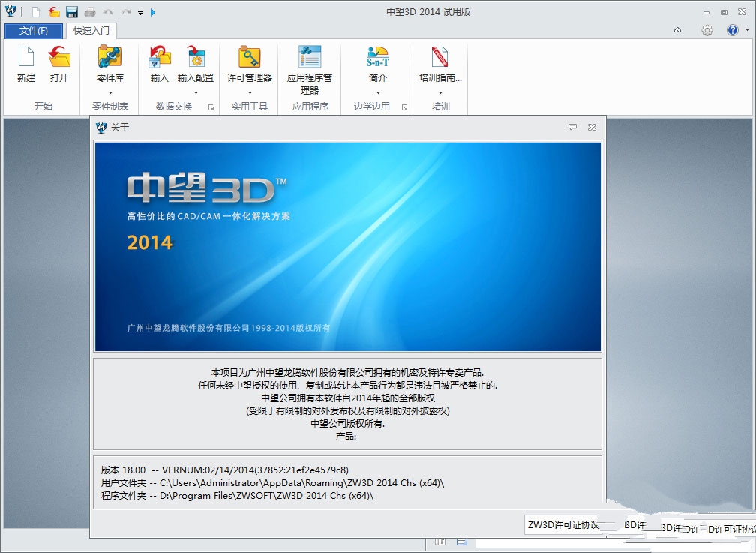Screen dimensions: 756x553
Task: Launch the License Manager (许可管理器) icon
Action: (250, 56)
